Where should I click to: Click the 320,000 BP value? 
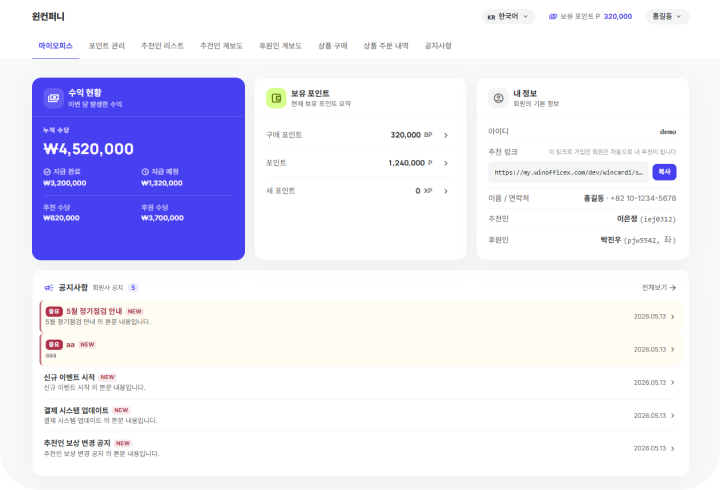point(411,135)
